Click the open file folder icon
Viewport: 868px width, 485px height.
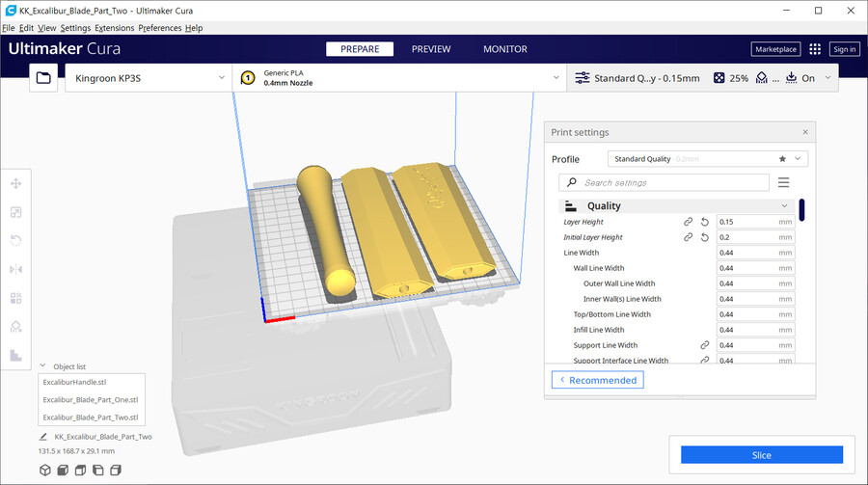tap(43, 78)
